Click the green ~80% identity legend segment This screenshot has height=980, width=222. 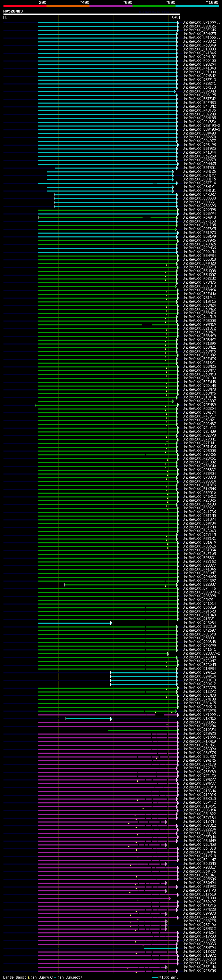[x=154, y=6]
